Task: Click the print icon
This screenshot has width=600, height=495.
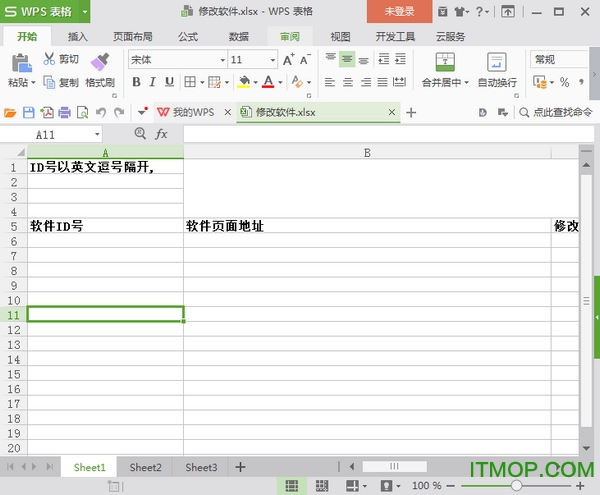Action: pos(65,112)
